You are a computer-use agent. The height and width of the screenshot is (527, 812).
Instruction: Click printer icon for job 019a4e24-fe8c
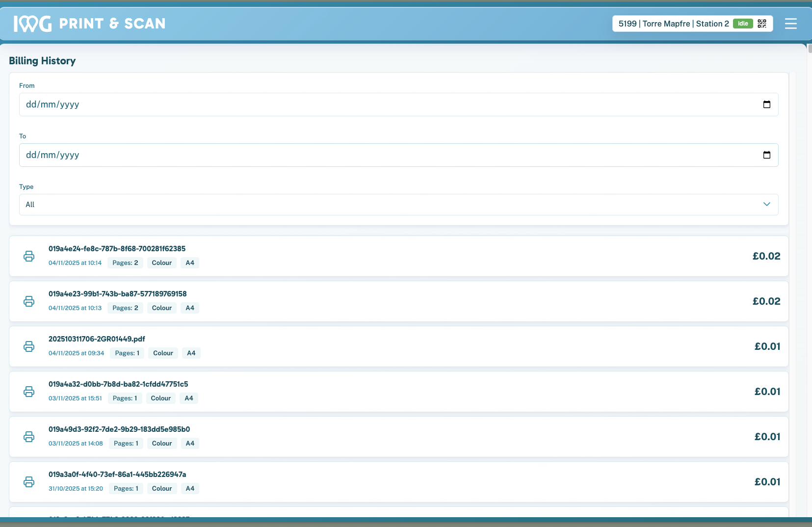(x=29, y=256)
